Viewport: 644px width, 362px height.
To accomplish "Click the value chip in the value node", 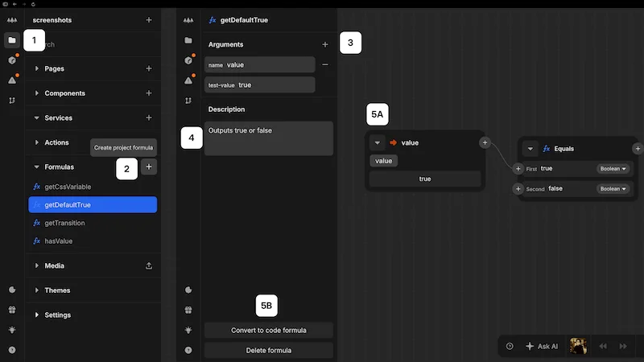I will click(x=384, y=161).
